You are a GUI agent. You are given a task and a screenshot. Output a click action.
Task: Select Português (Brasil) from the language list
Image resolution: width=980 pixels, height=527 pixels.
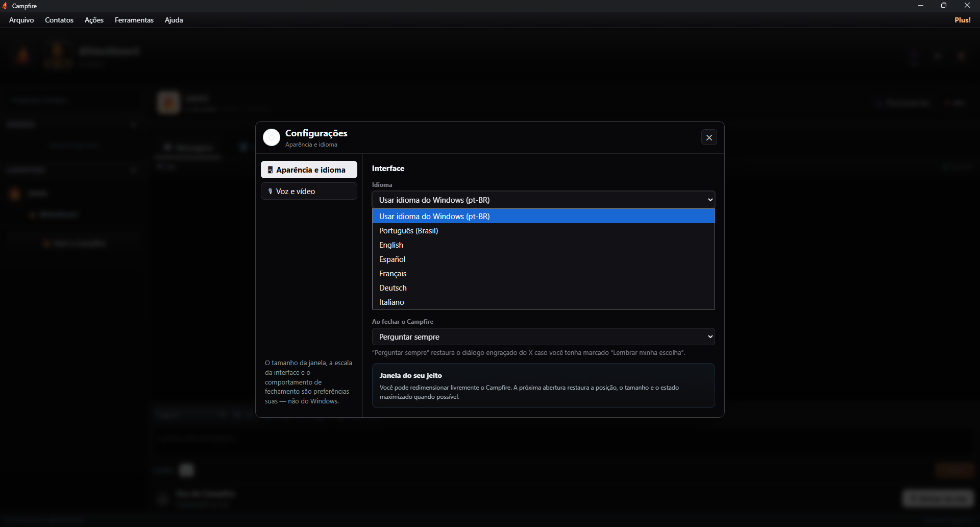[x=544, y=230]
